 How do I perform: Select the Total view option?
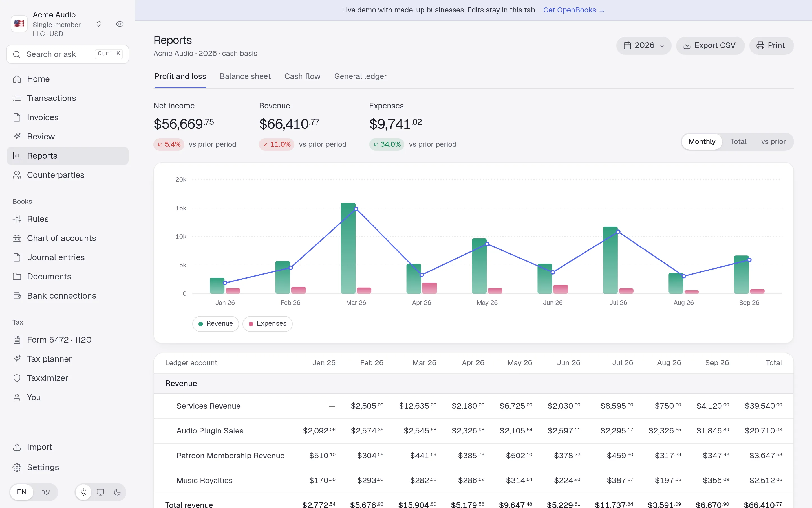pos(738,141)
